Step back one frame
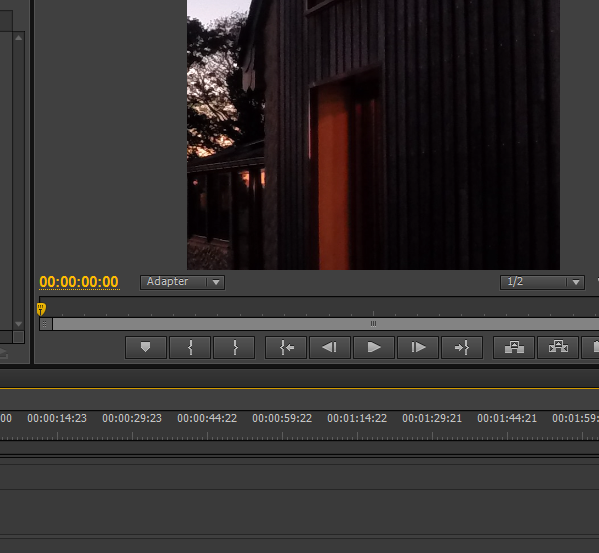Viewport: 599px width, 553px height. (x=330, y=347)
